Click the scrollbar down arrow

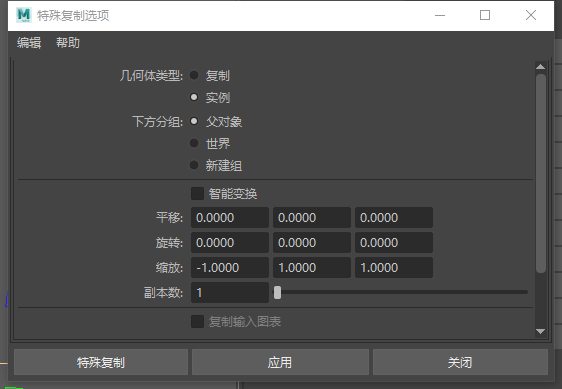(540, 332)
